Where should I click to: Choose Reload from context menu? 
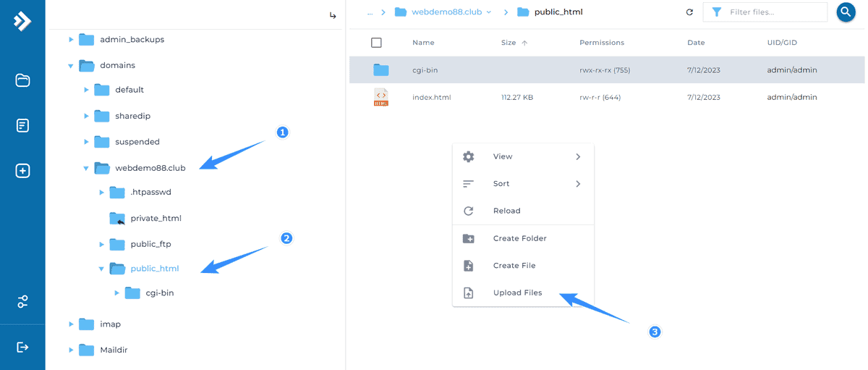523,211
